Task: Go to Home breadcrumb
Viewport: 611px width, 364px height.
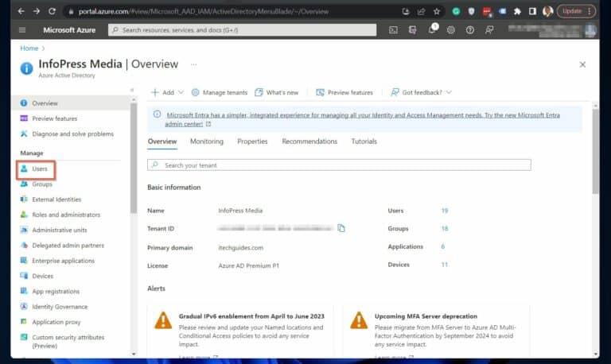Action: 29,48
